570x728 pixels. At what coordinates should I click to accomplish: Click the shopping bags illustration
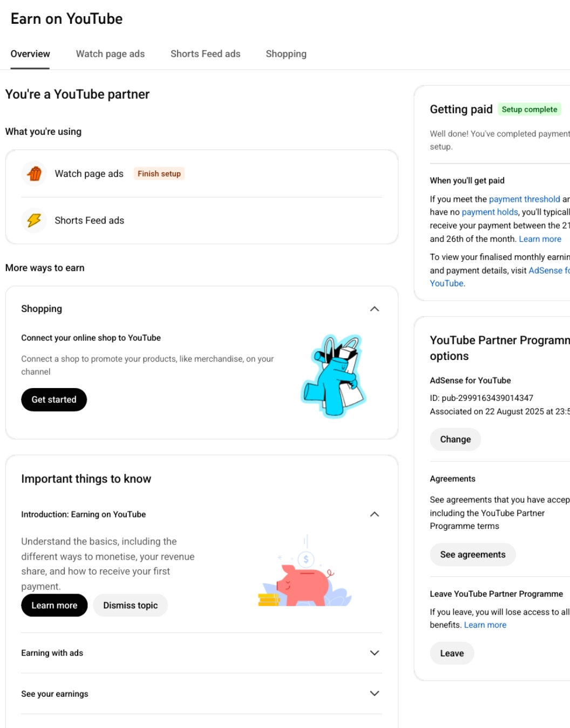point(334,376)
